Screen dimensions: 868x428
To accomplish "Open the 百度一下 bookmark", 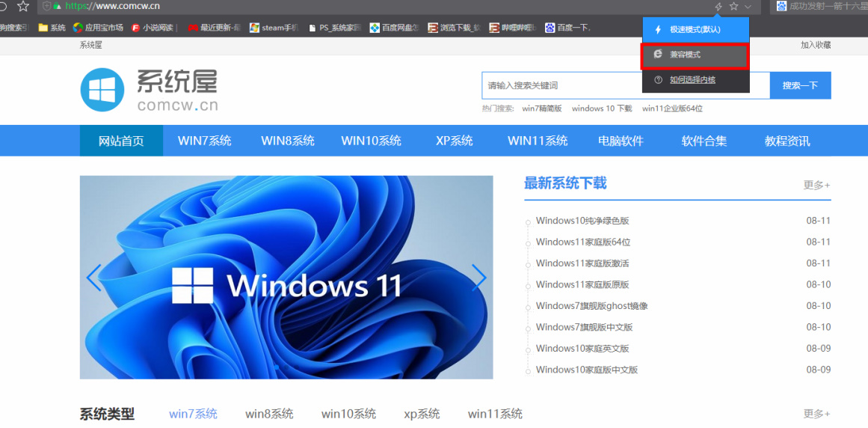I will pyautogui.click(x=568, y=28).
